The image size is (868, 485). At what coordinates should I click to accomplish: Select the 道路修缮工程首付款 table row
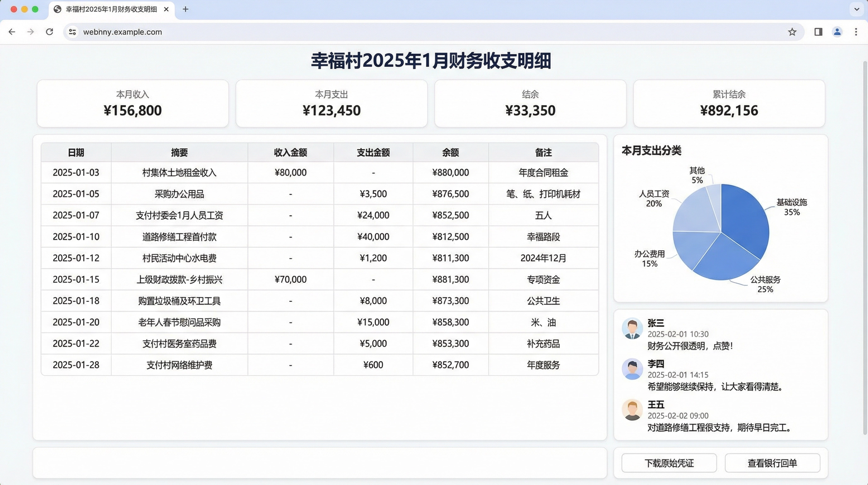click(320, 237)
